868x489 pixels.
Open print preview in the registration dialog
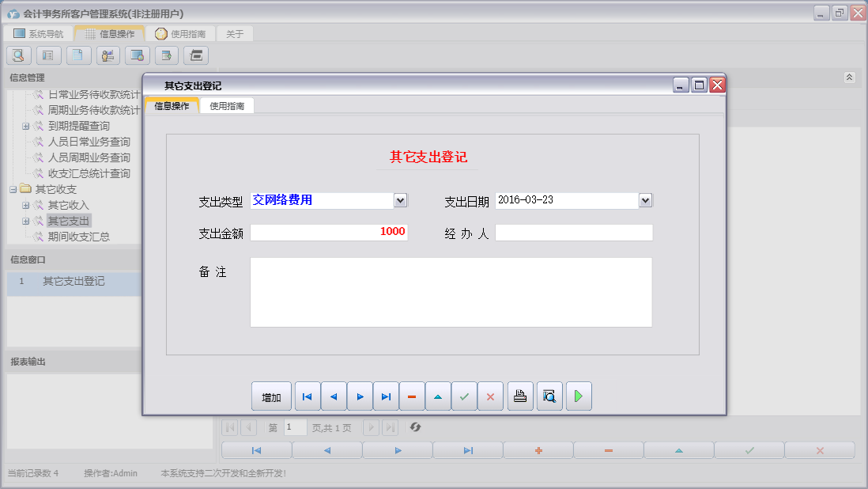[x=548, y=396]
